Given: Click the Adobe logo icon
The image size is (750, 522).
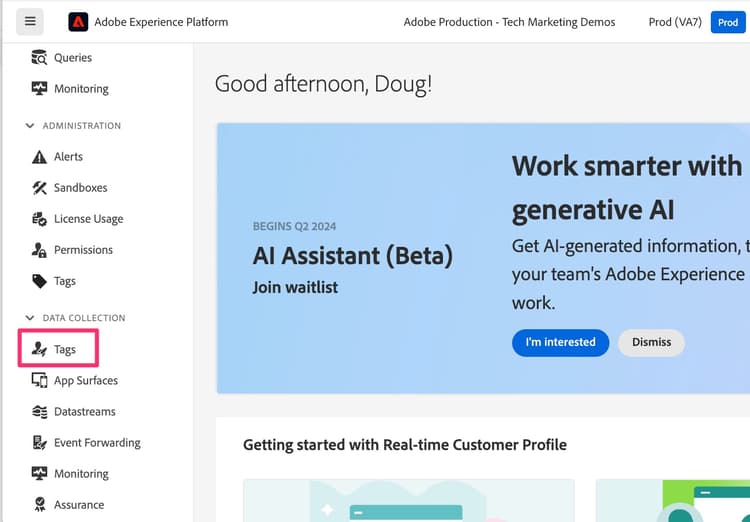Looking at the screenshot, I should click(x=78, y=22).
